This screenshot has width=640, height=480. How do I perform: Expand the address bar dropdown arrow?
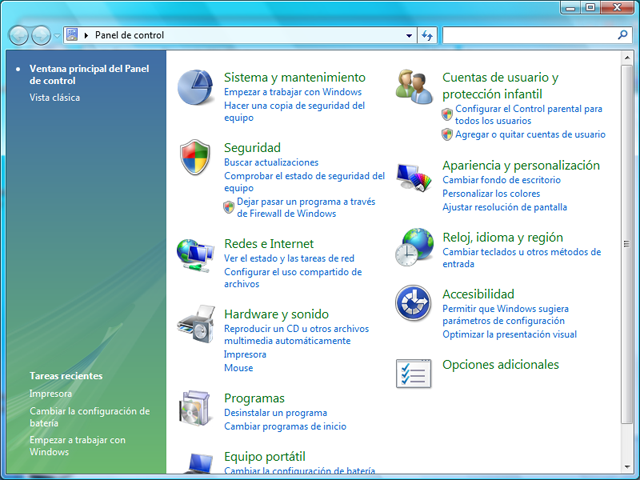pos(409,35)
